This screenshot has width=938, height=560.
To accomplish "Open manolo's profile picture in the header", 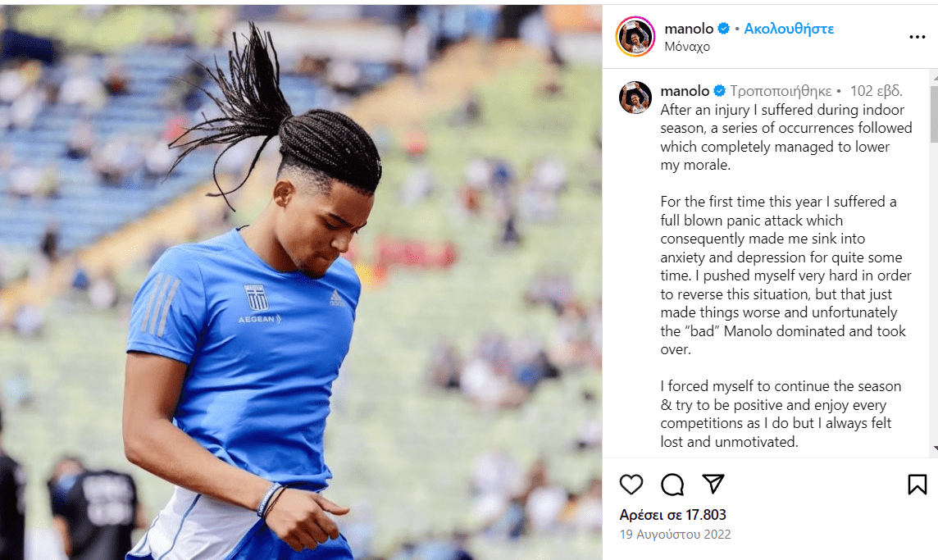I will point(635,37).
